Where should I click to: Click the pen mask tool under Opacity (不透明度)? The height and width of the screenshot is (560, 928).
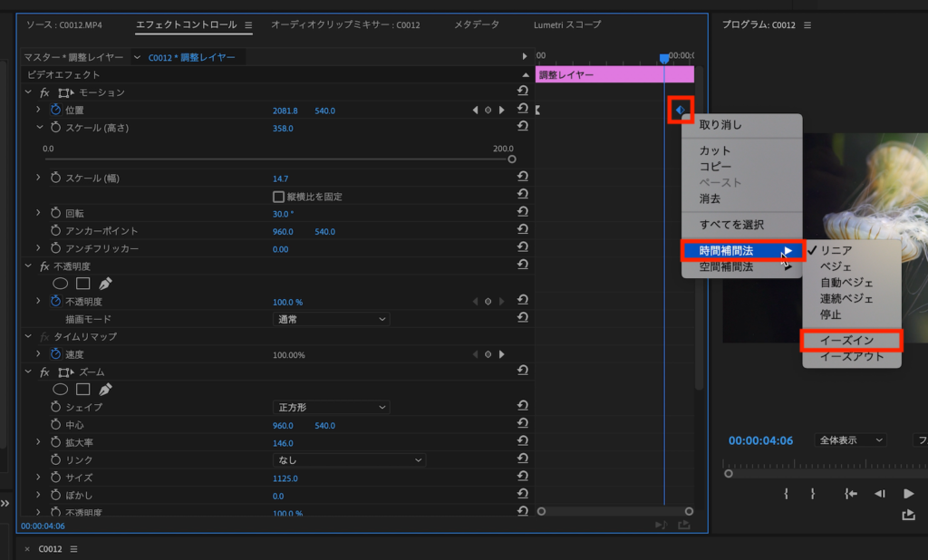[x=105, y=284]
